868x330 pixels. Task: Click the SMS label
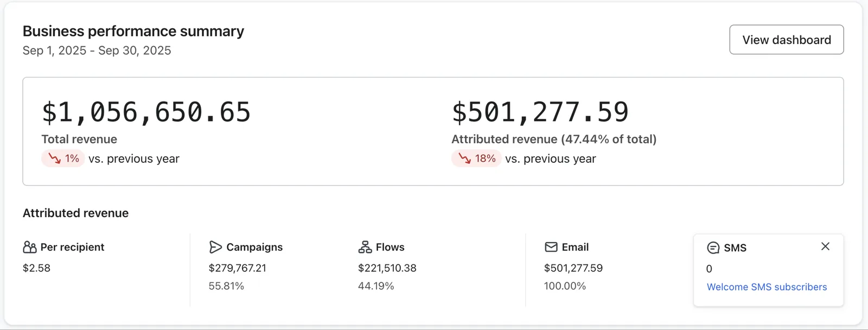pos(735,248)
